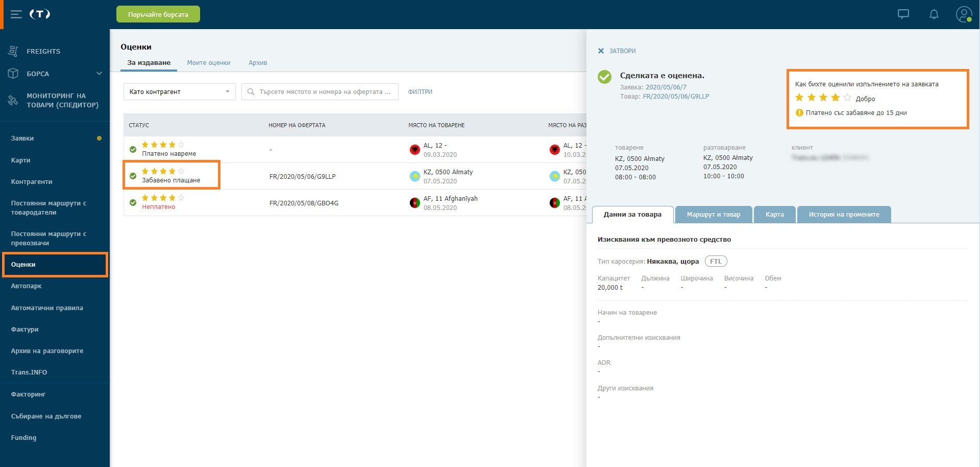Screen dimensions: 980x467
Task: Open the Като контрагент dropdown
Action: pos(180,92)
